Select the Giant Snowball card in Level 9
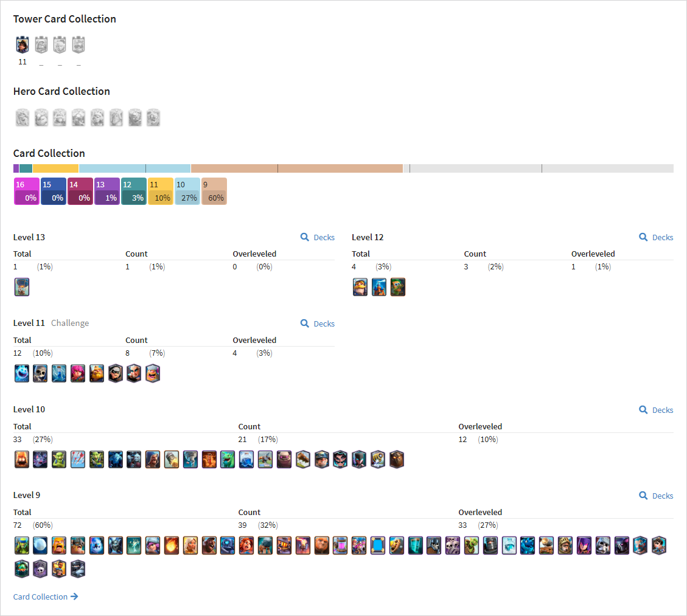 [x=40, y=545]
